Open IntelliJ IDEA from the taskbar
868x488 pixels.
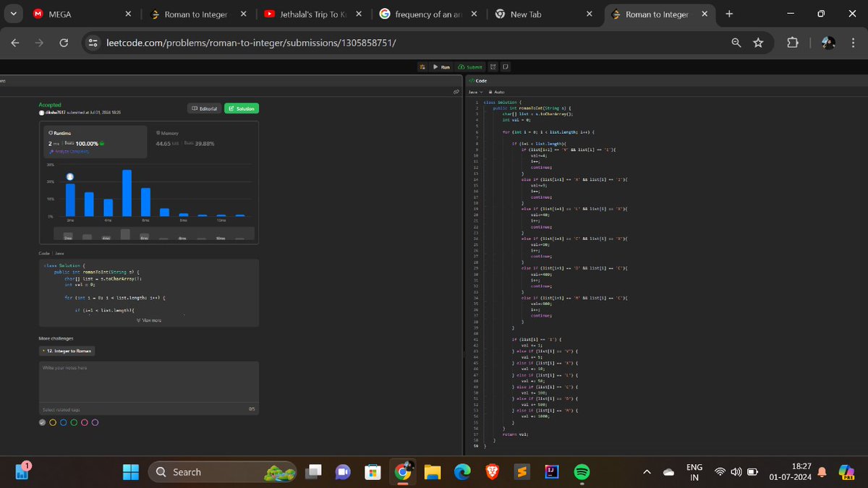click(x=551, y=472)
